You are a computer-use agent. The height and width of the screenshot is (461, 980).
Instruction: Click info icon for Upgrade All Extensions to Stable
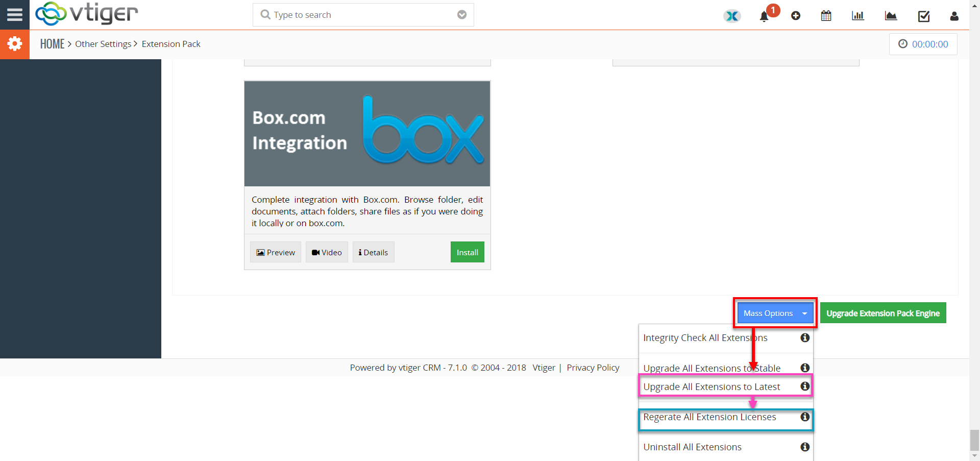tap(805, 368)
